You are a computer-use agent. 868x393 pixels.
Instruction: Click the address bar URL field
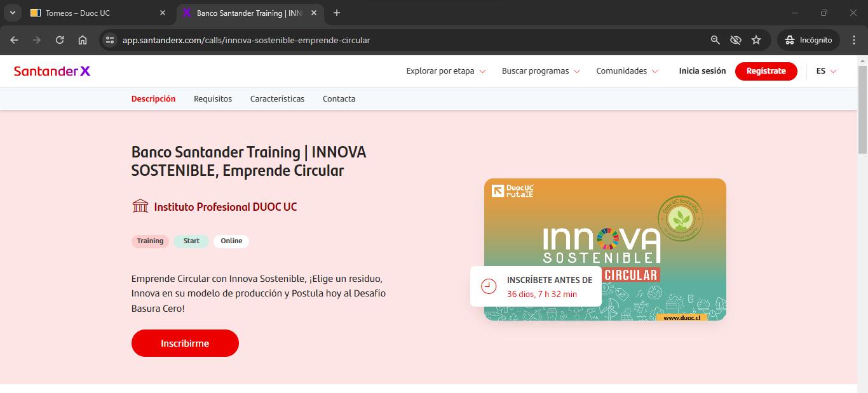(x=407, y=40)
